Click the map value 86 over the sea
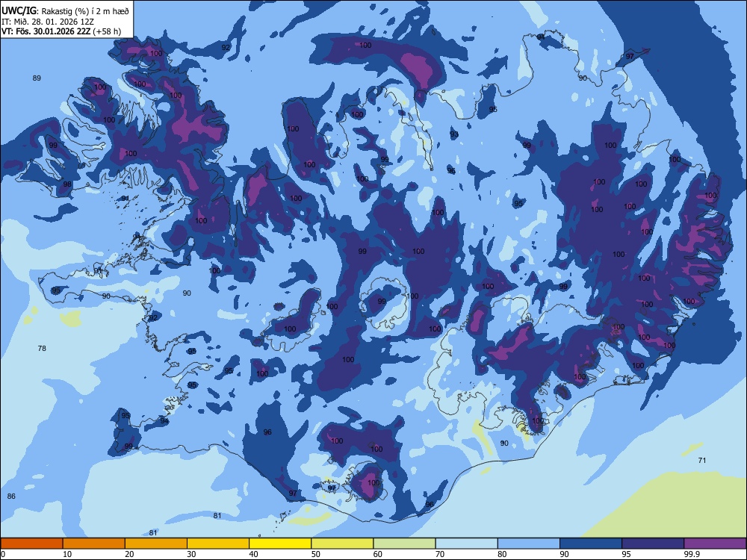747x560 pixels. click(x=11, y=497)
